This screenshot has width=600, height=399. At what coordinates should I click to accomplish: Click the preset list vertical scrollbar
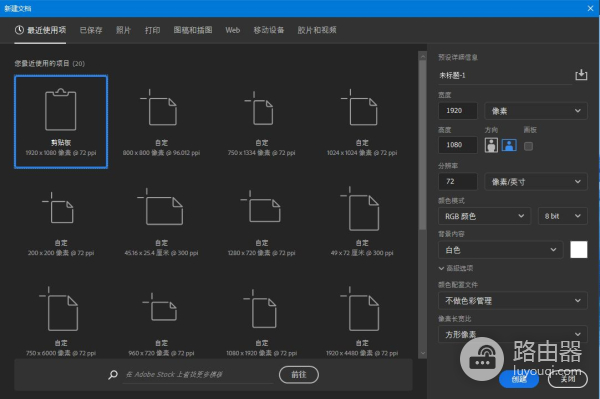(x=422, y=145)
